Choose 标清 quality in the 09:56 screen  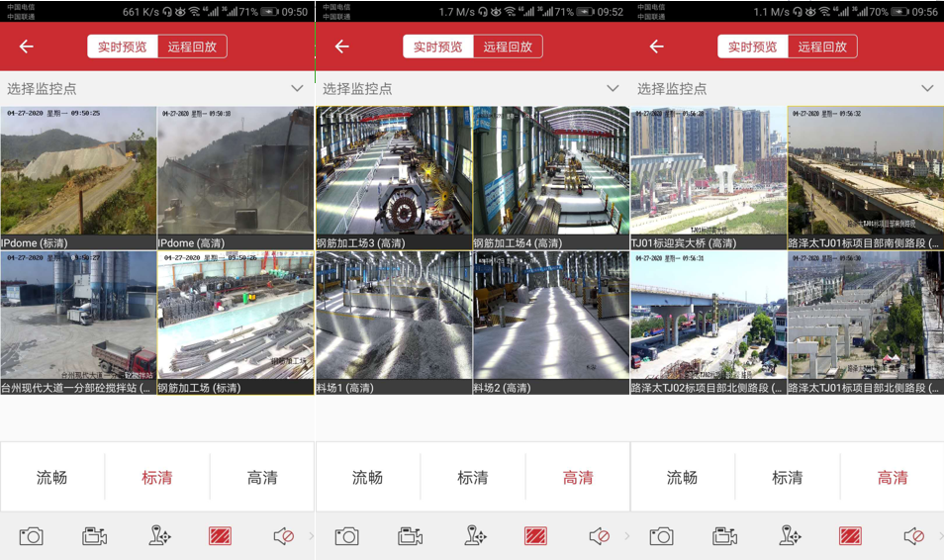point(787,478)
